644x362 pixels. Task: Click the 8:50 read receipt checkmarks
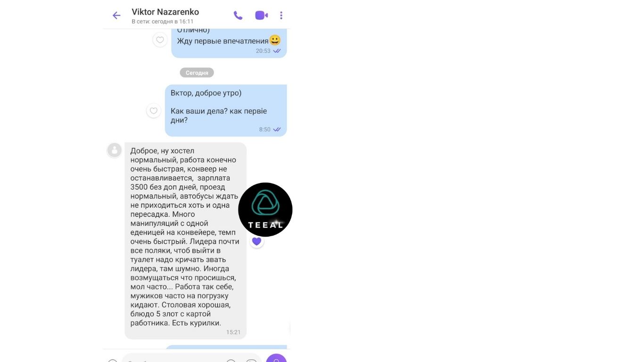[277, 130]
